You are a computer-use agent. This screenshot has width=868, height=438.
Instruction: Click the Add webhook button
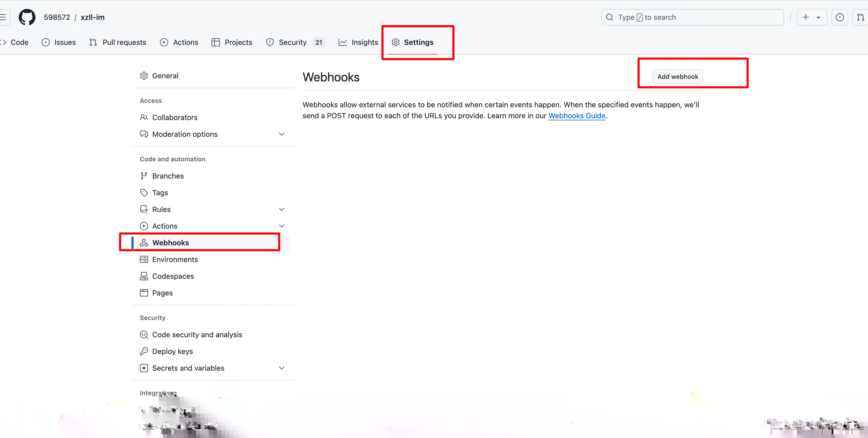coord(678,76)
